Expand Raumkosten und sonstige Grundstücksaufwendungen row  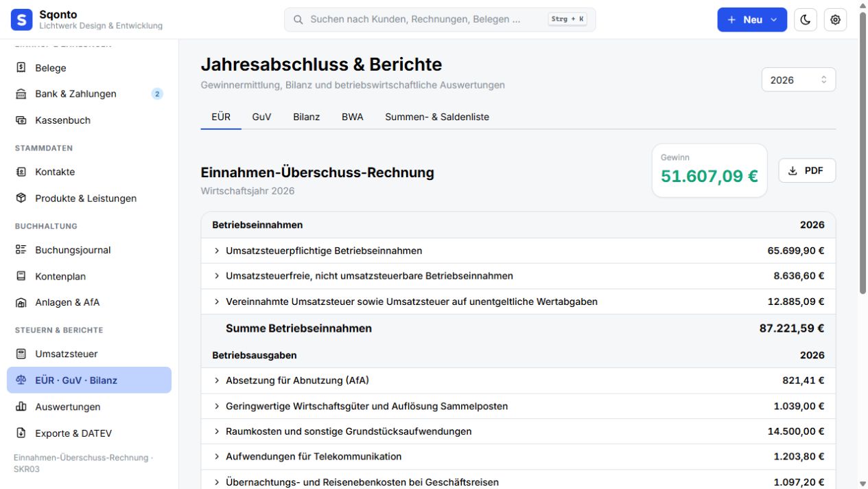tap(519, 431)
